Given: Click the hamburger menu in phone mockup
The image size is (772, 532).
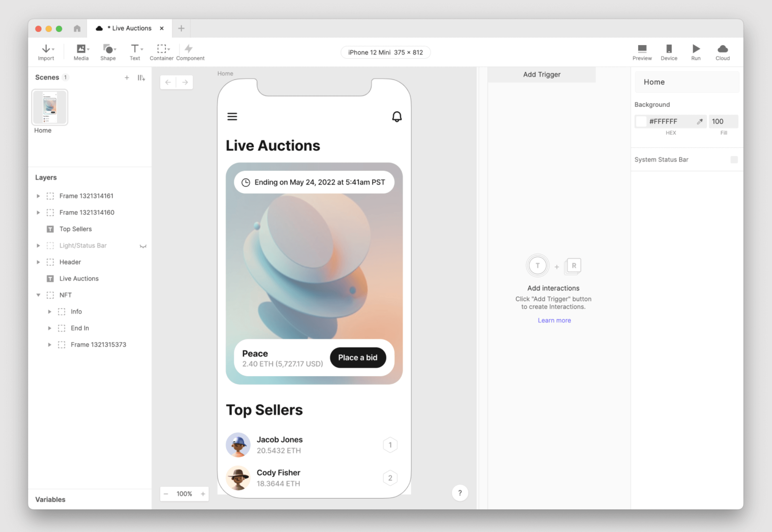Looking at the screenshot, I should (232, 116).
